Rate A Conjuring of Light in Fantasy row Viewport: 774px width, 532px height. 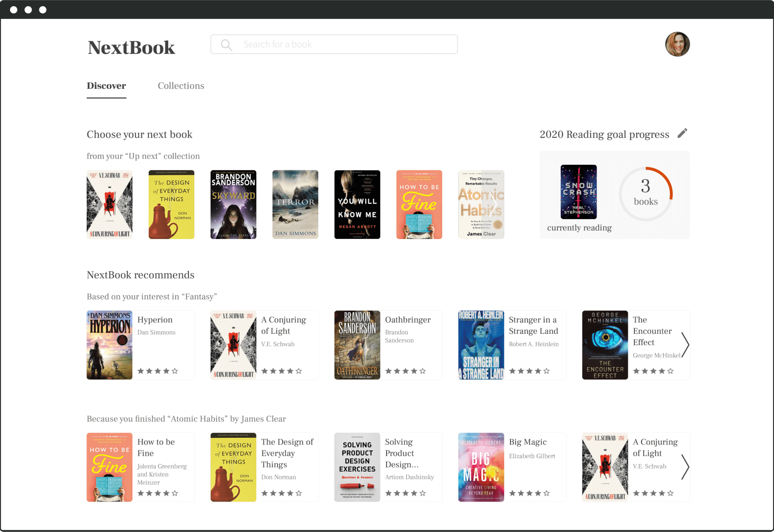281,371
